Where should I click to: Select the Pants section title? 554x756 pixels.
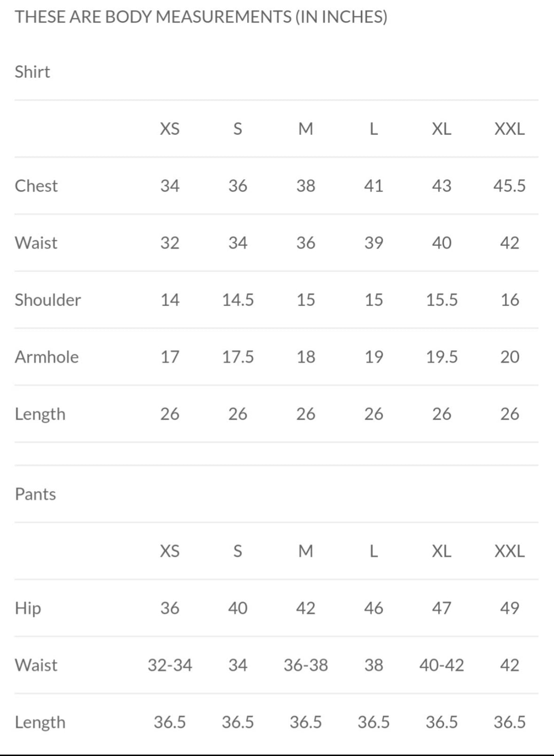(35, 494)
